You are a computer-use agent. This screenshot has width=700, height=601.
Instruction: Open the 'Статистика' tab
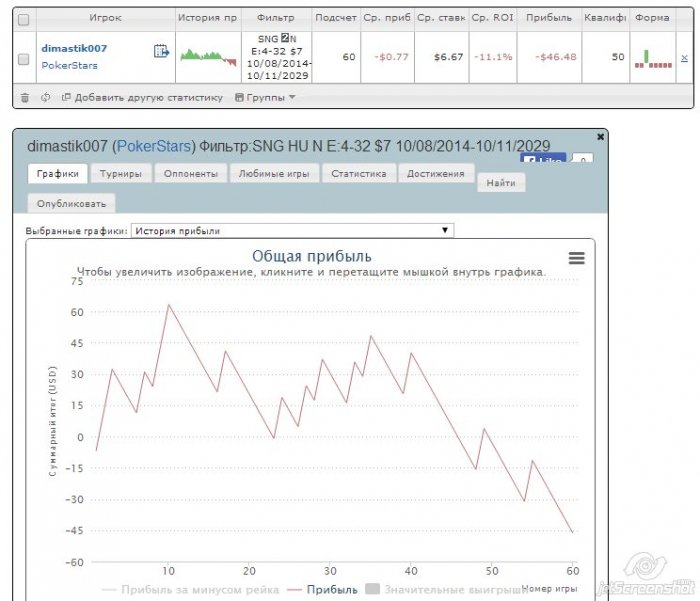click(x=359, y=174)
